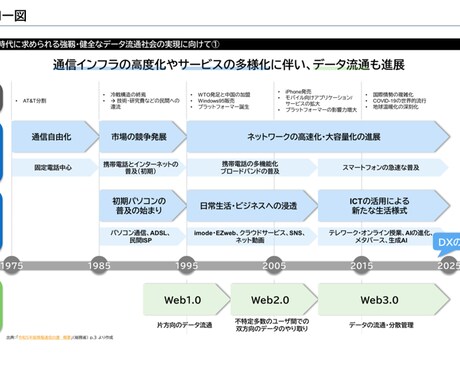Select the 2025 timeline marker

(449, 266)
